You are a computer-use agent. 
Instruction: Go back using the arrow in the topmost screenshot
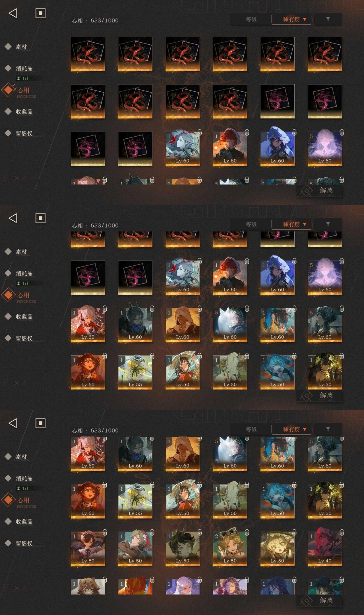coord(13,13)
